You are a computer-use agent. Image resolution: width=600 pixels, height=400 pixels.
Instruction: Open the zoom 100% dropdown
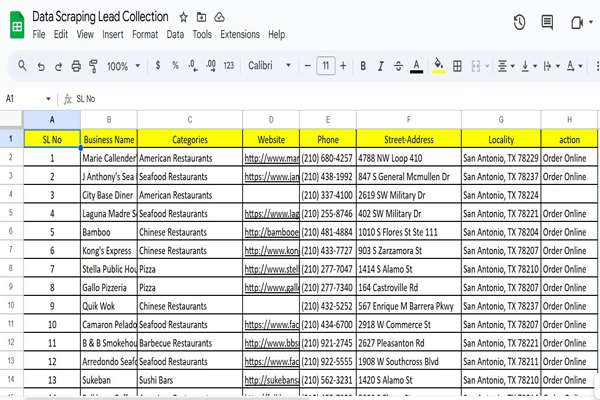(x=124, y=66)
